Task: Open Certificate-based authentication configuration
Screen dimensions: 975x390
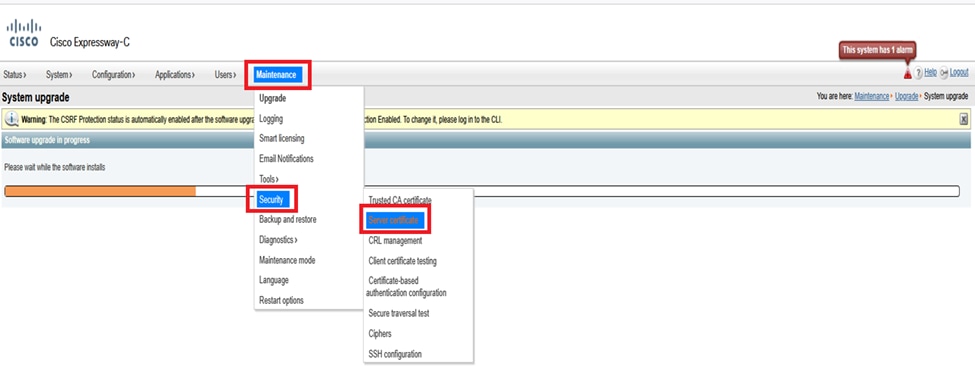Action: pyautogui.click(x=407, y=287)
